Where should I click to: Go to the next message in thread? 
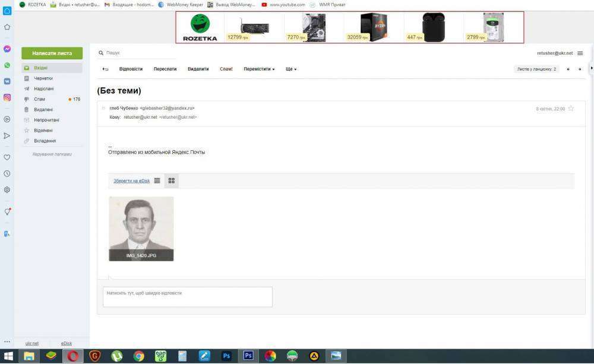(x=580, y=69)
